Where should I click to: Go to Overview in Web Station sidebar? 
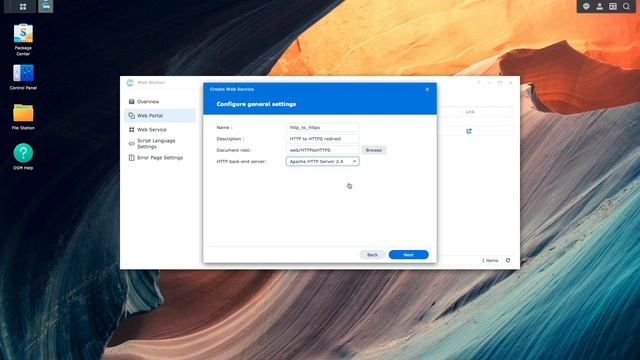160,102
